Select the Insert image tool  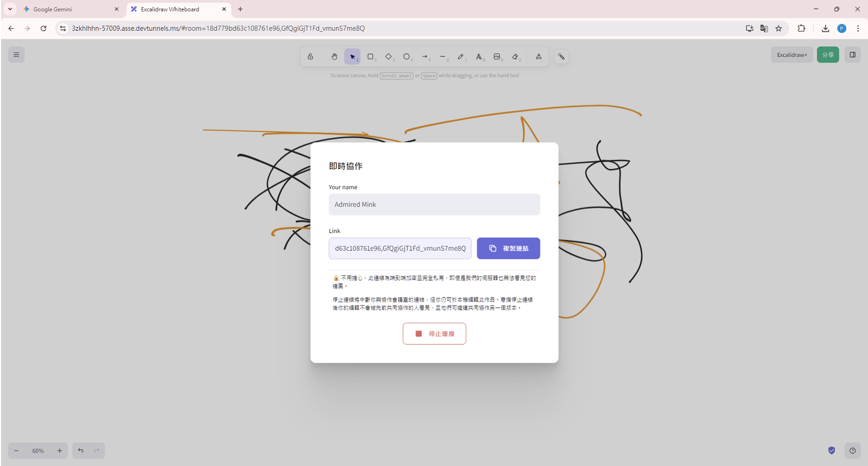point(497,56)
